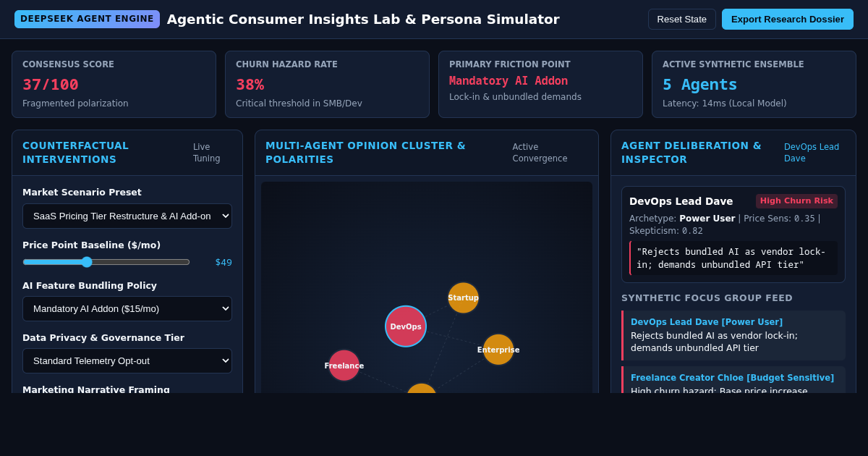Click the Active Convergence status label
This screenshot has height=456, width=868.
[540, 153]
